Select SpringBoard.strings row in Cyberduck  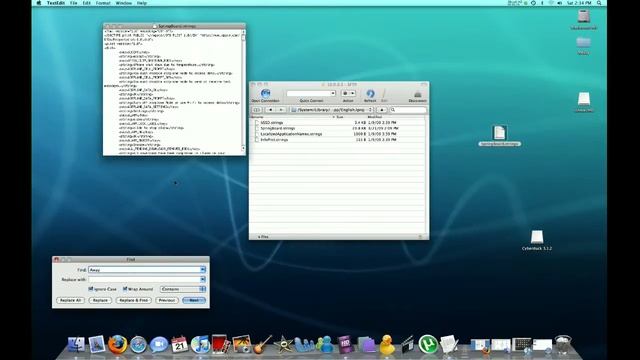coord(338,128)
